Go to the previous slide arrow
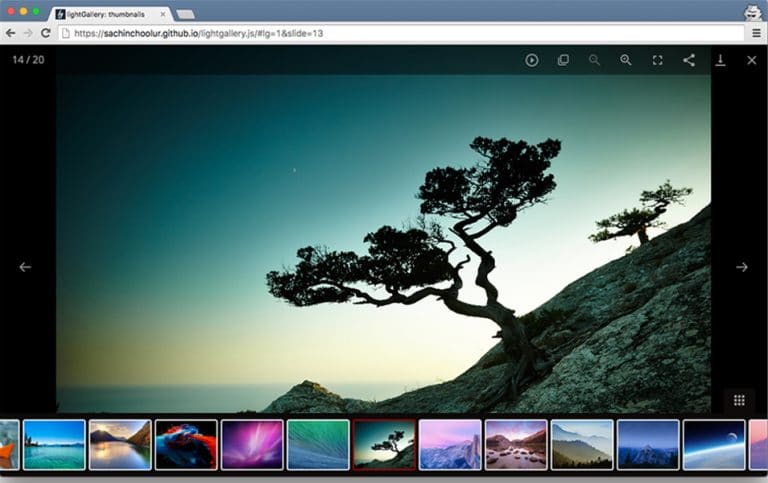 tap(25, 267)
